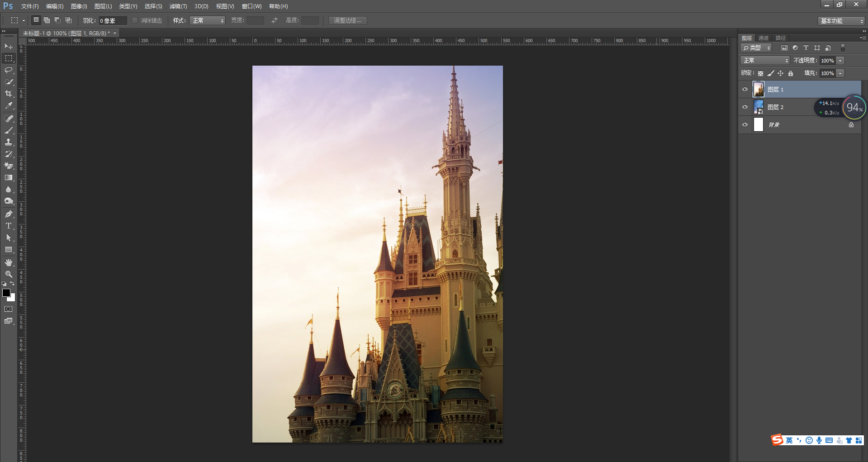The width and height of the screenshot is (868, 462).
Task: Open the 类型 layer filter dropdown
Action: pos(756,48)
